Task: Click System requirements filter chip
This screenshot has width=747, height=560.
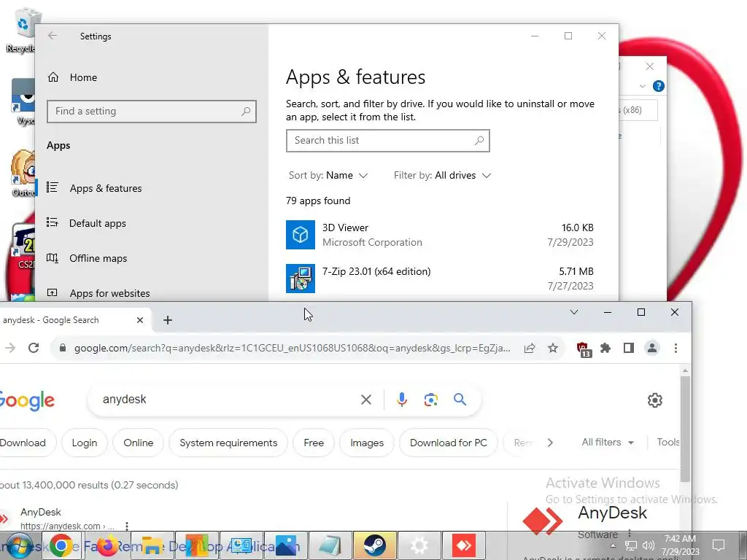Action: tap(228, 443)
